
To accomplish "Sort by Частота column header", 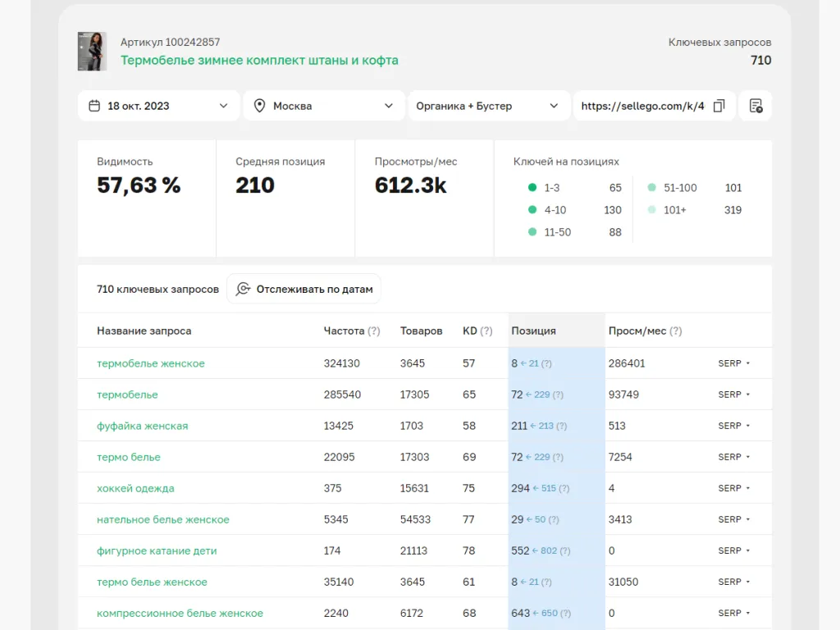I will pos(344,331).
